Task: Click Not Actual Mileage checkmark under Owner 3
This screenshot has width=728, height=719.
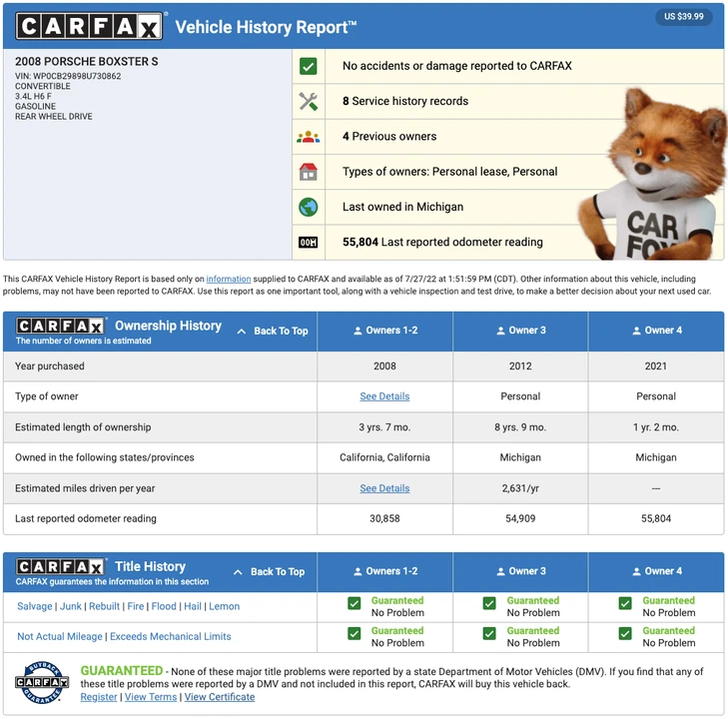Action: coord(489,633)
